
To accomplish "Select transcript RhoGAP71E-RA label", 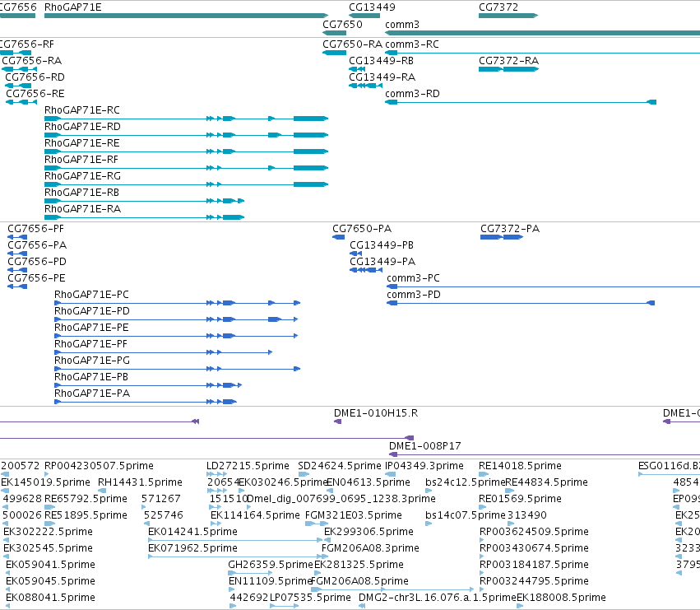I will click(82, 209).
